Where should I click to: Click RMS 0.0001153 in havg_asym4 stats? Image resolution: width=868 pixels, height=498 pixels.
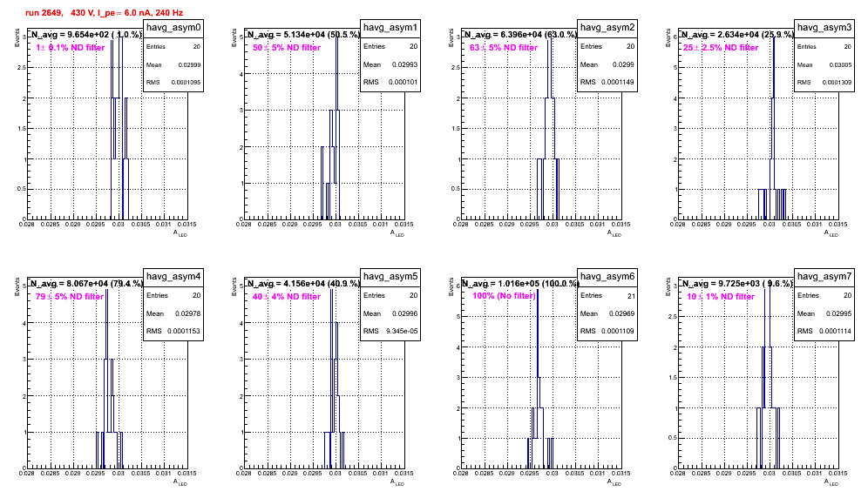click(173, 331)
